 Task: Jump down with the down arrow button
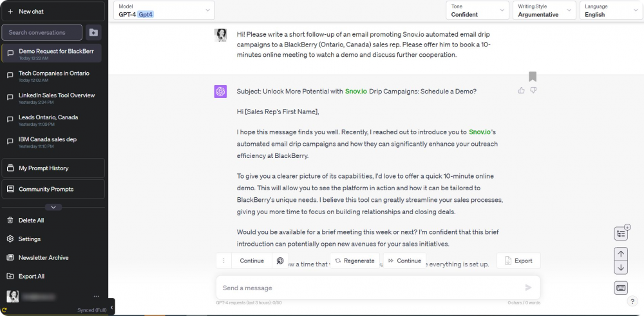click(621, 268)
